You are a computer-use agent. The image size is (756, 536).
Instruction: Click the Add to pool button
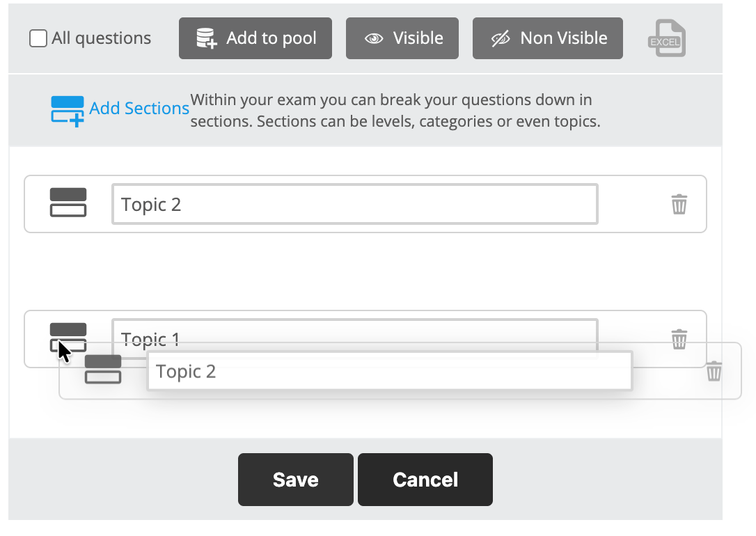click(x=255, y=38)
